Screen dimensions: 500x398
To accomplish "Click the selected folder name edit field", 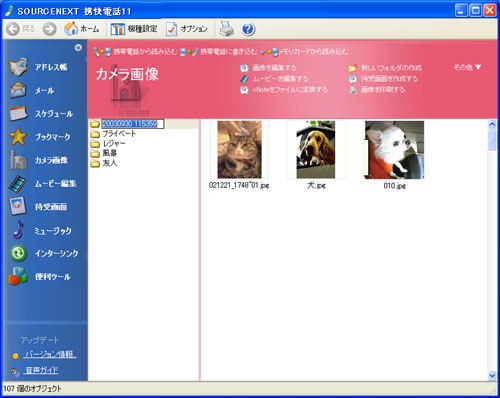I will click(132, 124).
